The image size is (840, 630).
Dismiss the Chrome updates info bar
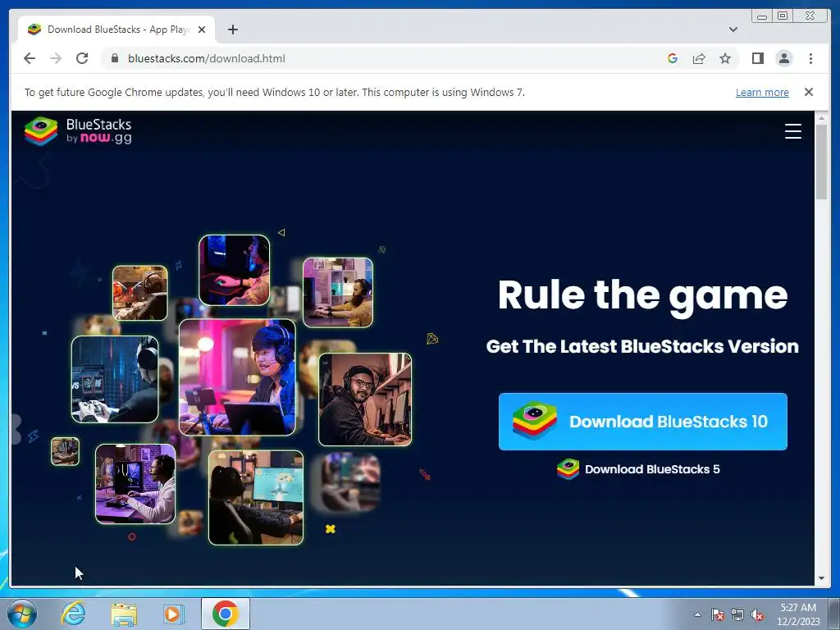coord(808,92)
